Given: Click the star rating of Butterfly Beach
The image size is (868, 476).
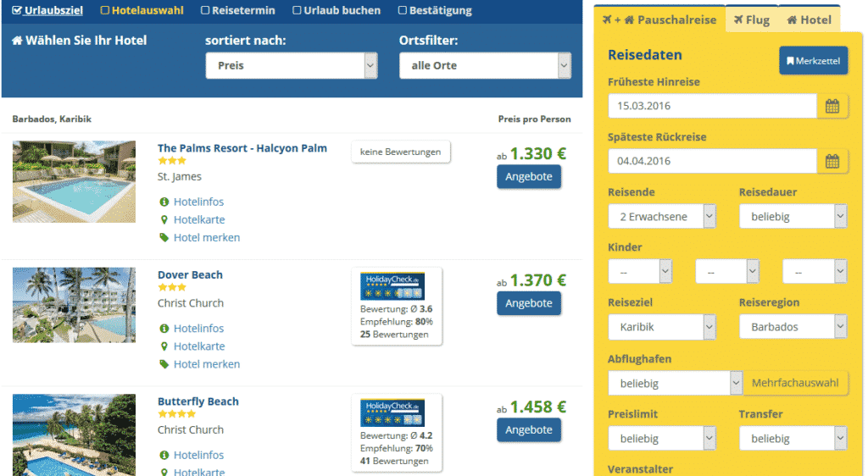Looking at the screenshot, I should pyautogui.click(x=176, y=414).
